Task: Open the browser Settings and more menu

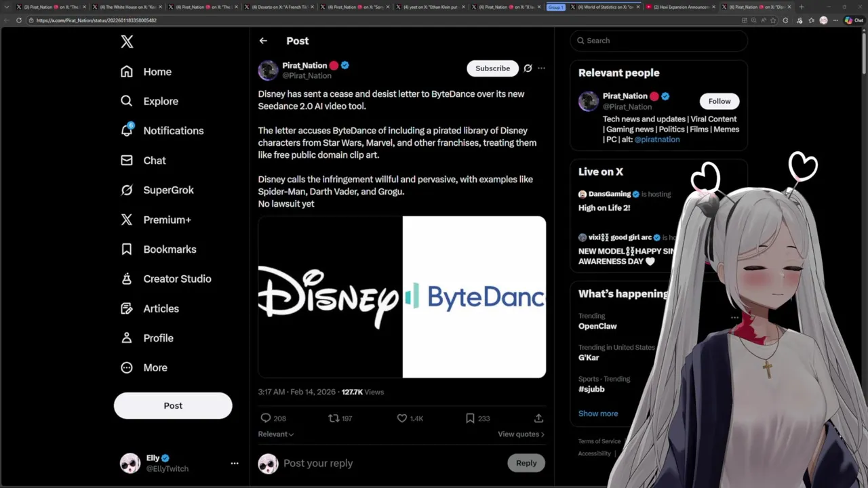Action: tap(835, 20)
